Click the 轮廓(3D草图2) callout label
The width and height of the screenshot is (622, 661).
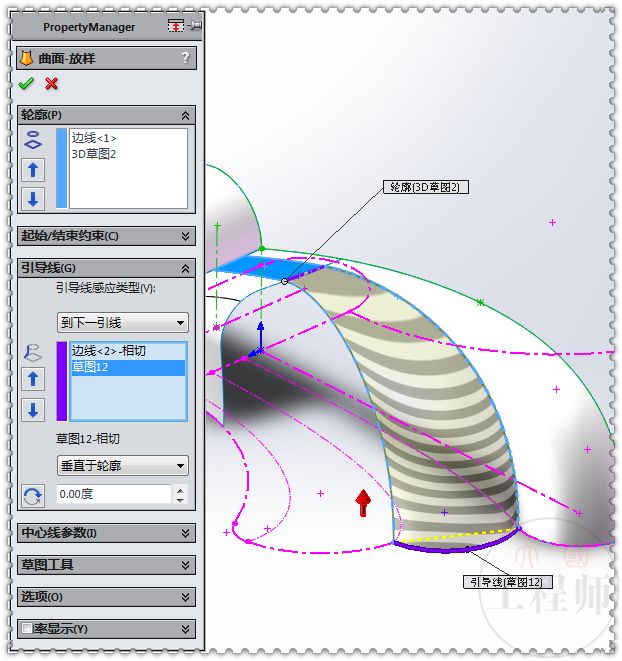(x=425, y=187)
